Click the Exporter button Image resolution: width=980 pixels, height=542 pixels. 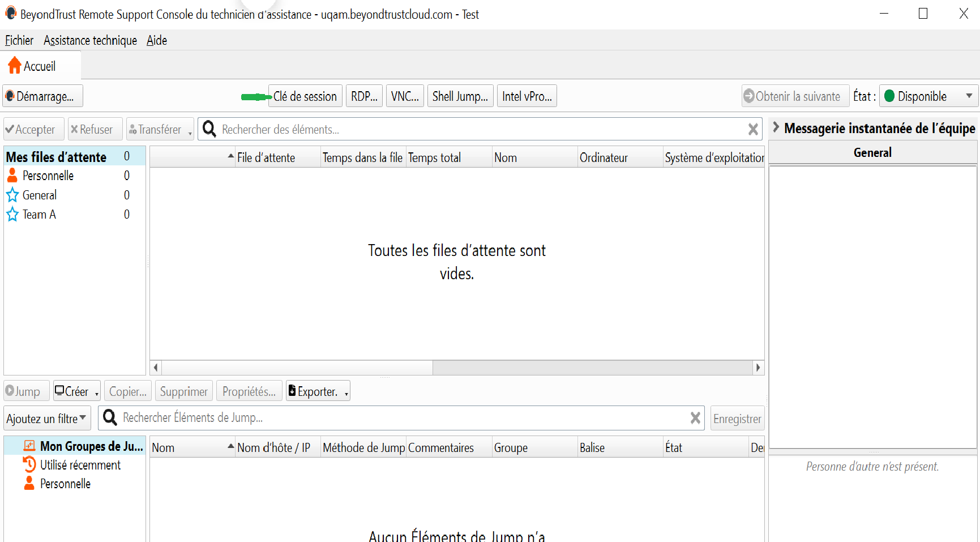pyautogui.click(x=316, y=391)
